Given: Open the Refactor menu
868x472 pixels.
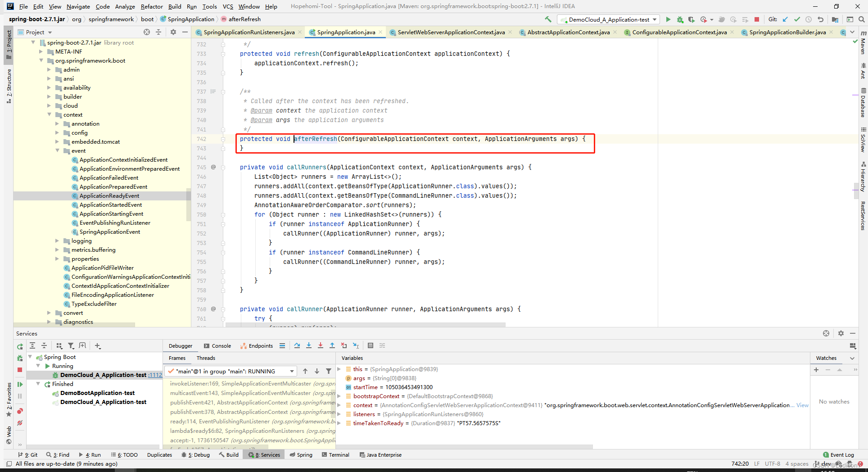Looking at the screenshot, I should tap(152, 6).
